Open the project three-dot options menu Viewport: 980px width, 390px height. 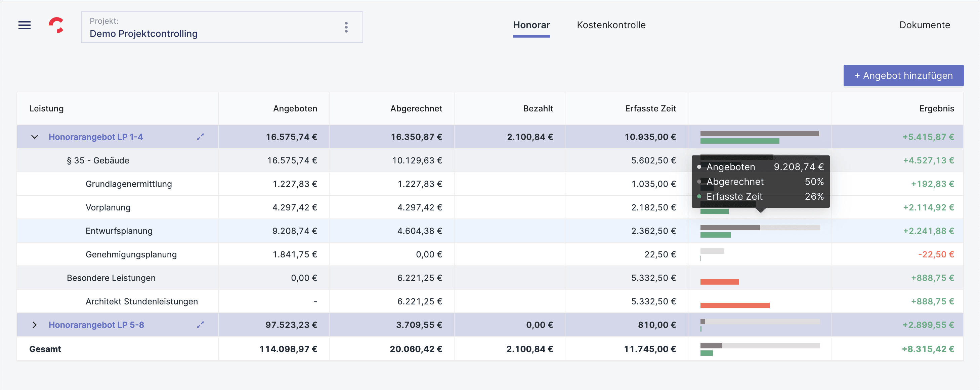pos(346,27)
